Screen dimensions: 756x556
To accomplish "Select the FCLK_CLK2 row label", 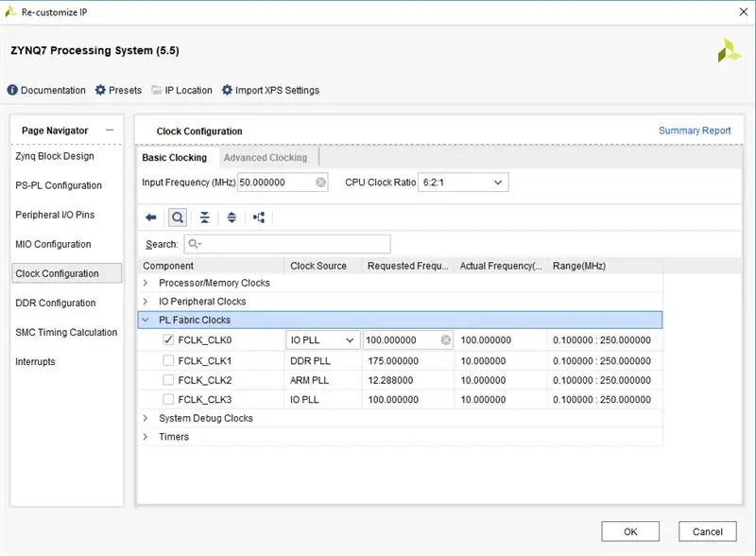I will pyautogui.click(x=205, y=380).
